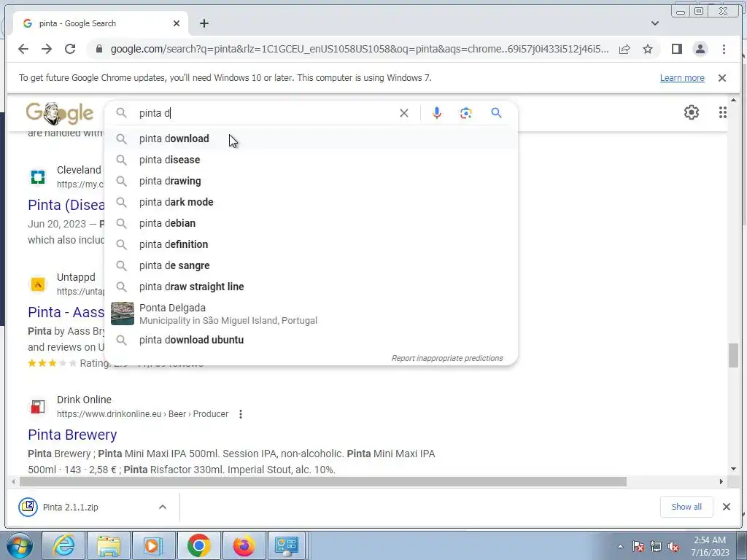Image resolution: width=747 pixels, height=560 pixels.
Task: Select suggestion pinta dark mode
Action: tap(311, 202)
